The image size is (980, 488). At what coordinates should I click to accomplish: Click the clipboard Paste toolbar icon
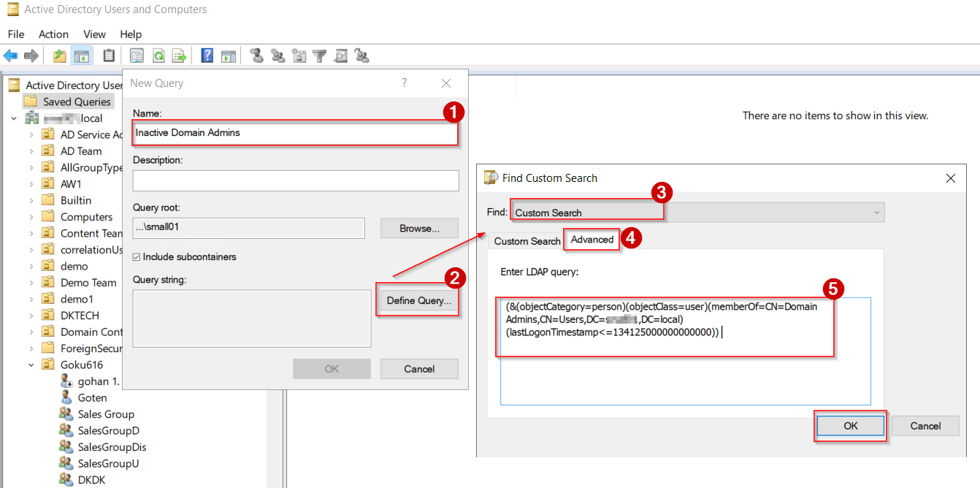click(109, 56)
